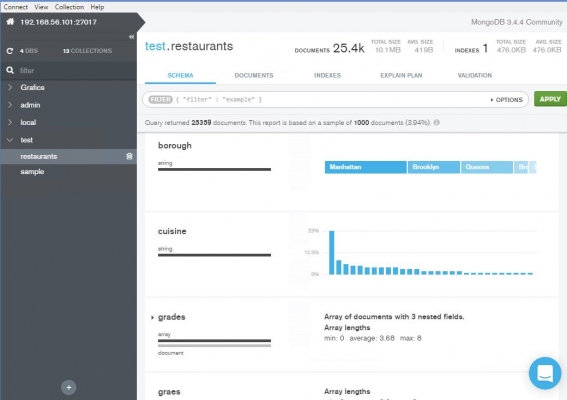Switch to the INDEXES tab
567x400 pixels.
tap(327, 75)
